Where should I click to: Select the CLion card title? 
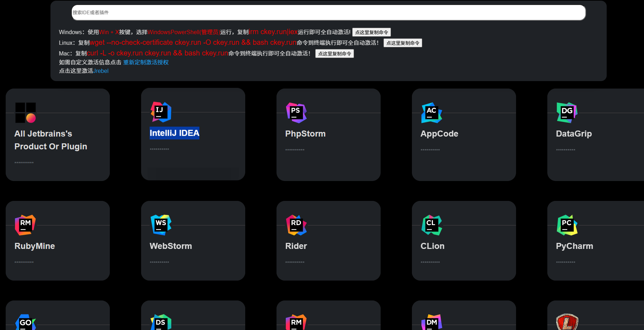433,246
